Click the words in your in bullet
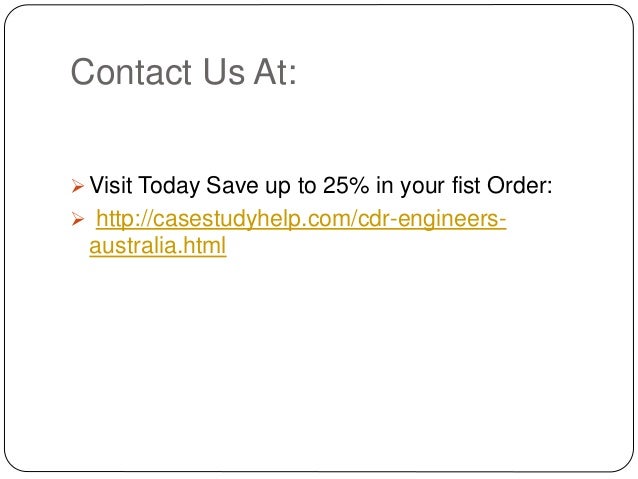 click(x=411, y=186)
